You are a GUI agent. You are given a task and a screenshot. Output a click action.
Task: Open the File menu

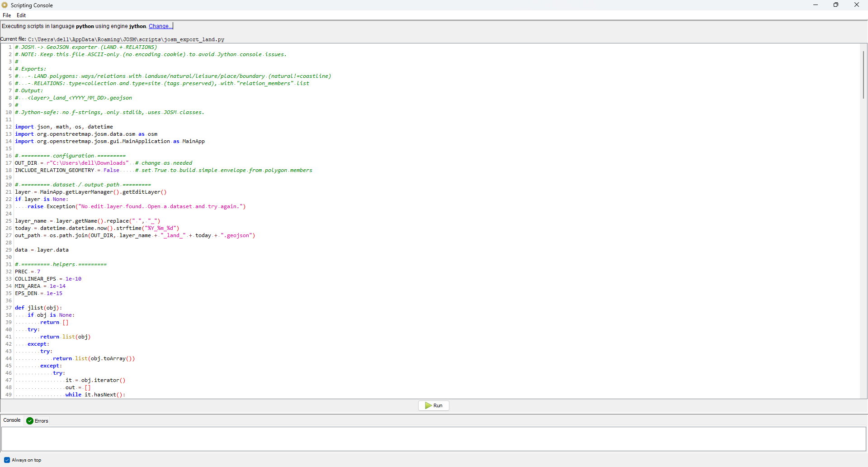click(x=7, y=15)
